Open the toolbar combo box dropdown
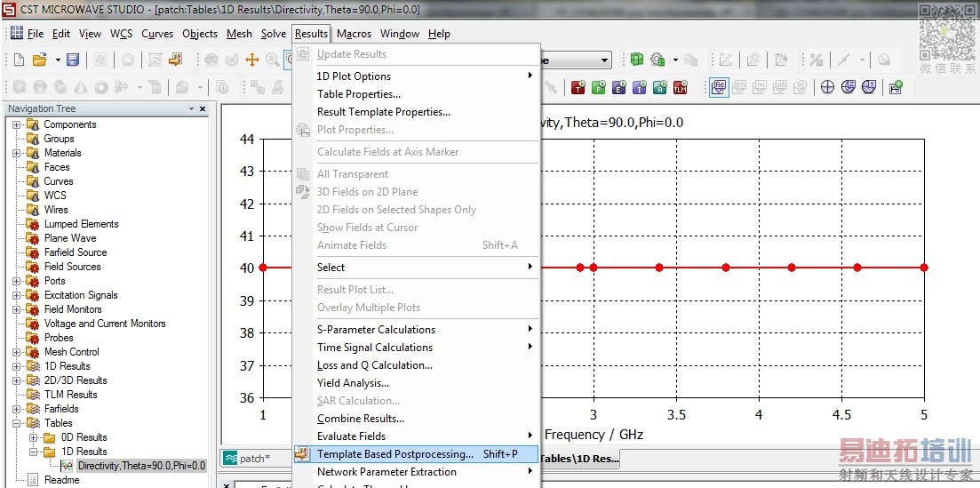980x488 pixels. [x=604, y=60]
